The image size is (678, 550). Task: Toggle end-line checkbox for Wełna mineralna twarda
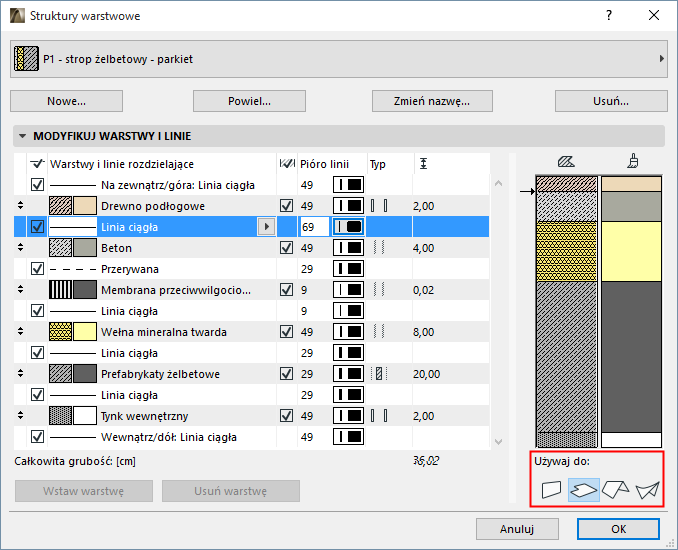click(x=286, y=332)
